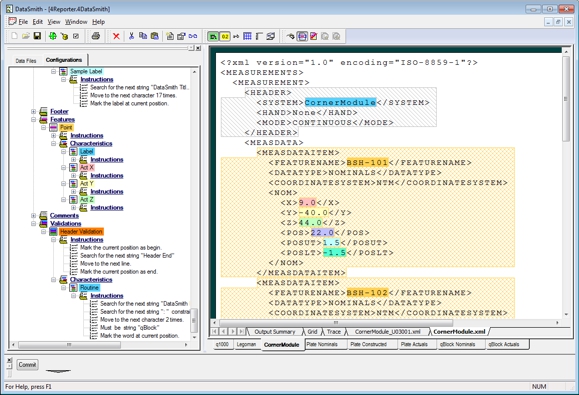579x395 pixels.
Task: Click the small checkbox icon on the toolbar
Action: pyautogui.click(x=76, y=36)
